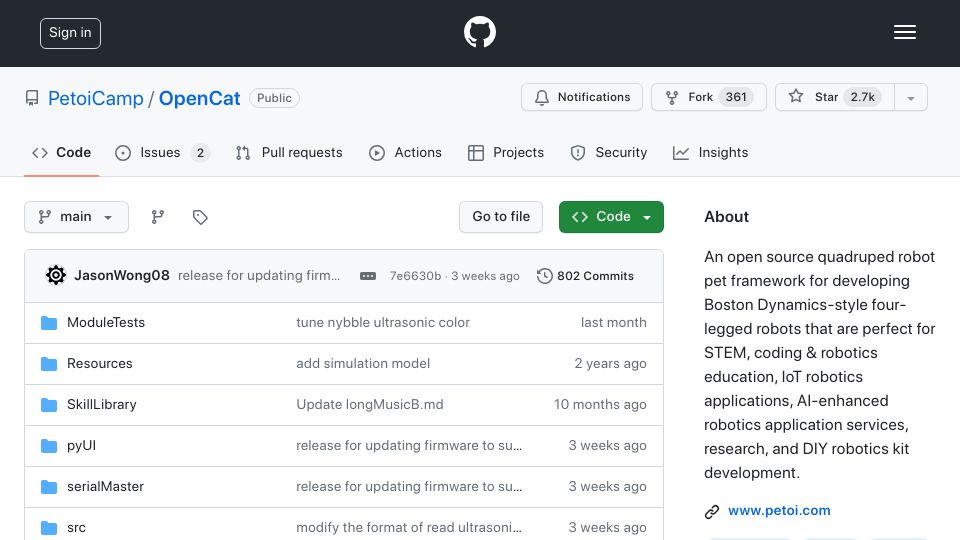The height and width of the screenshot is (540, 960).
Task: Open commit 'modify the format of read ultrasoni...'
Action: [409, 528]
